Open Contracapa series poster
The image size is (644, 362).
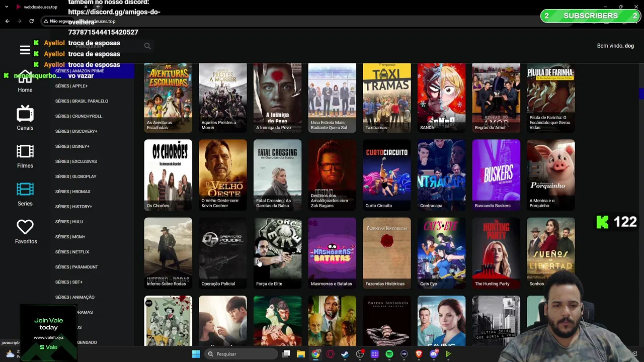442,175
